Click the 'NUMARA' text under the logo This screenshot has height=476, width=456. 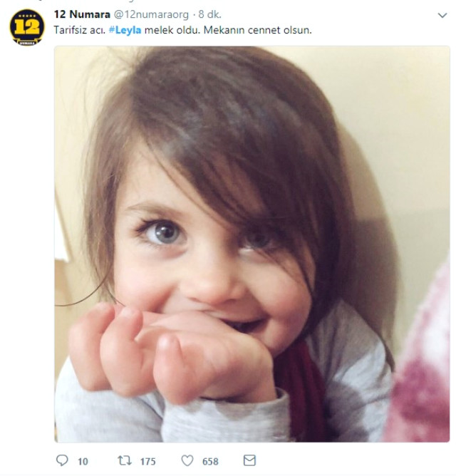click(x=27, y=39)
